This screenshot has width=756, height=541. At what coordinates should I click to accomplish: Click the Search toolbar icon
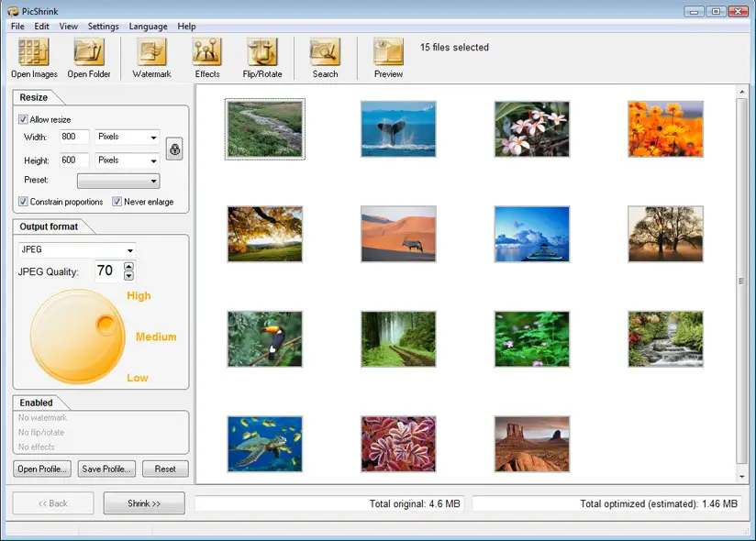pos(325,52)
